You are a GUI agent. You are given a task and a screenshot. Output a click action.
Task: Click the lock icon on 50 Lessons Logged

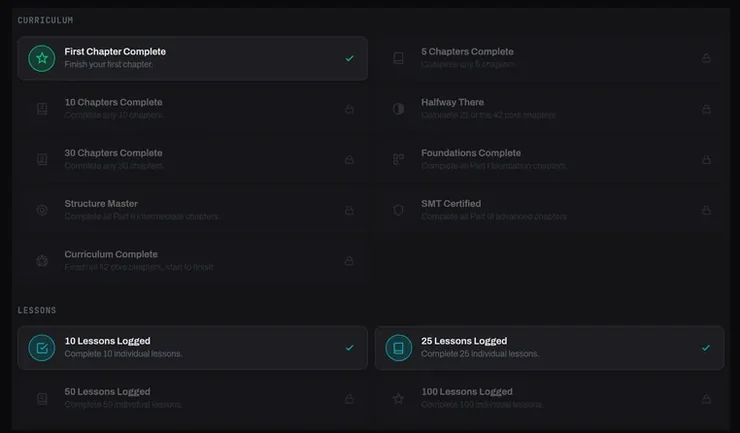pos(349,399)
